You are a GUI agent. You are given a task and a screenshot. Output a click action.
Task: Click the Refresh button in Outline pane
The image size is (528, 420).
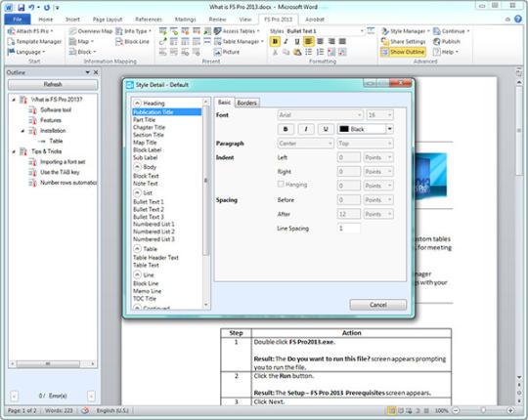pos(53,84)
